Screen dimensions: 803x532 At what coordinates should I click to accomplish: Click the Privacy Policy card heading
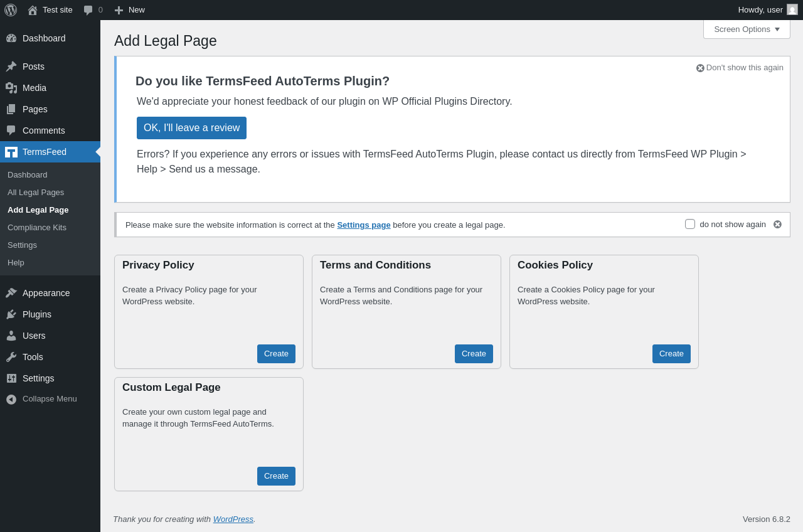(158, 265)
